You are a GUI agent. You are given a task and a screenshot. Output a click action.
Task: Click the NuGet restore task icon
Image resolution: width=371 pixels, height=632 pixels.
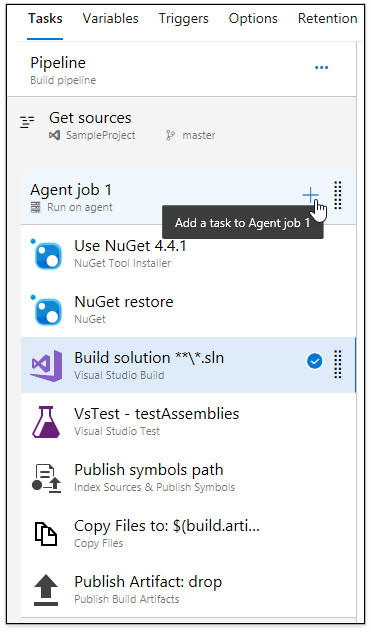48,311
